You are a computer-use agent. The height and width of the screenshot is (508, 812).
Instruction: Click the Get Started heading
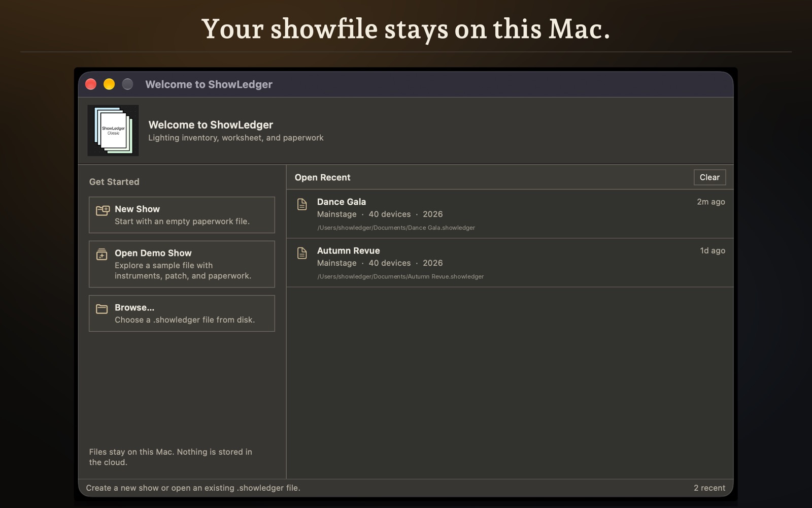click(114, 182)
